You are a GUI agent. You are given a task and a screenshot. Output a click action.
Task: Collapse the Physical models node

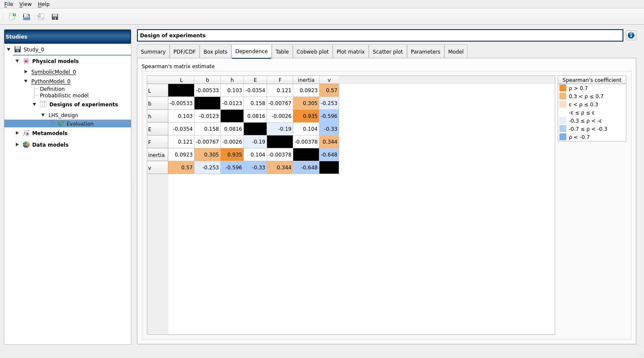[17, 61]
